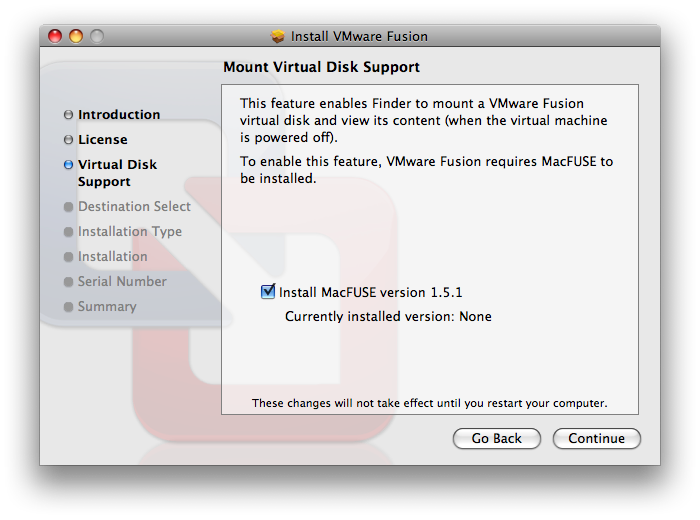Click the Introduction step bullet
Image resolution: width=700 pixels, height=520 pixels.
[x=68, y=115]
